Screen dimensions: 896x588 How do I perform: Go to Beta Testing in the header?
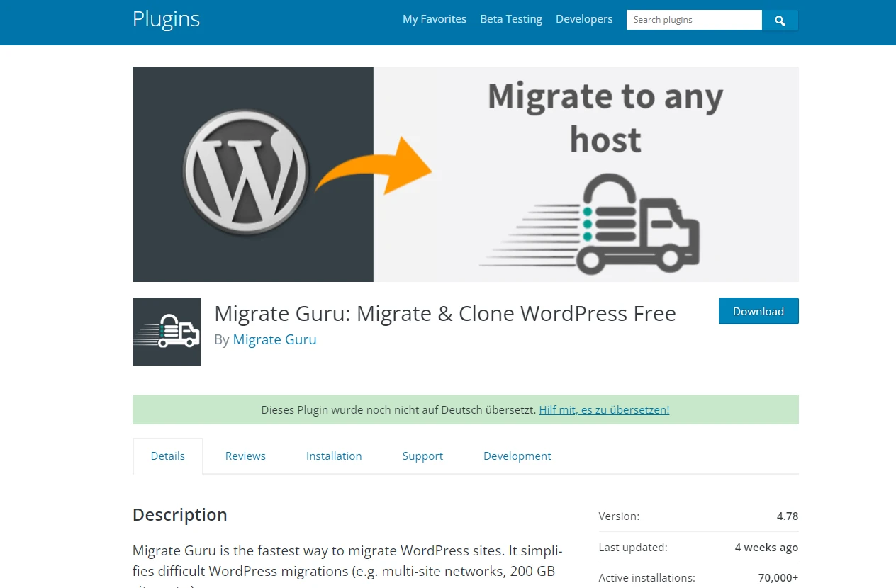511,19
